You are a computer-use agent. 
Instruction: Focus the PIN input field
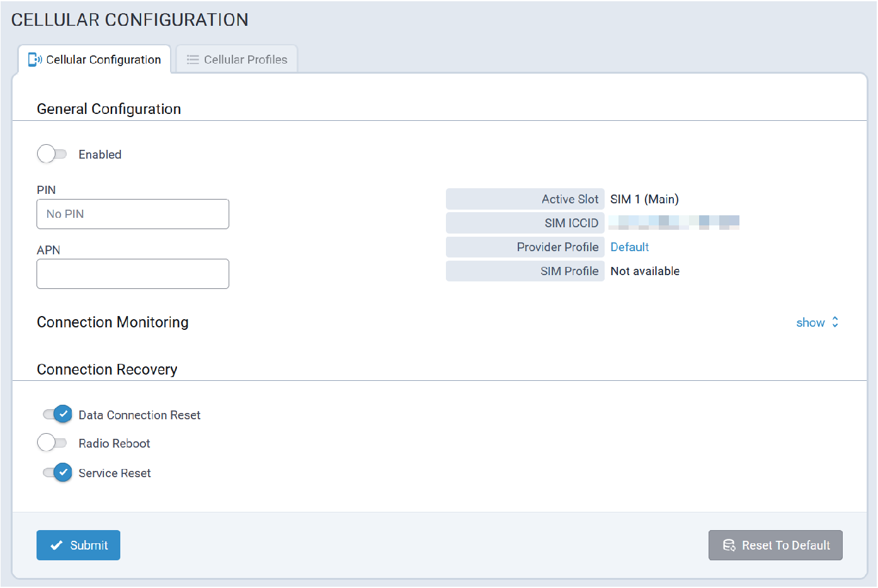tap(133, 214)
